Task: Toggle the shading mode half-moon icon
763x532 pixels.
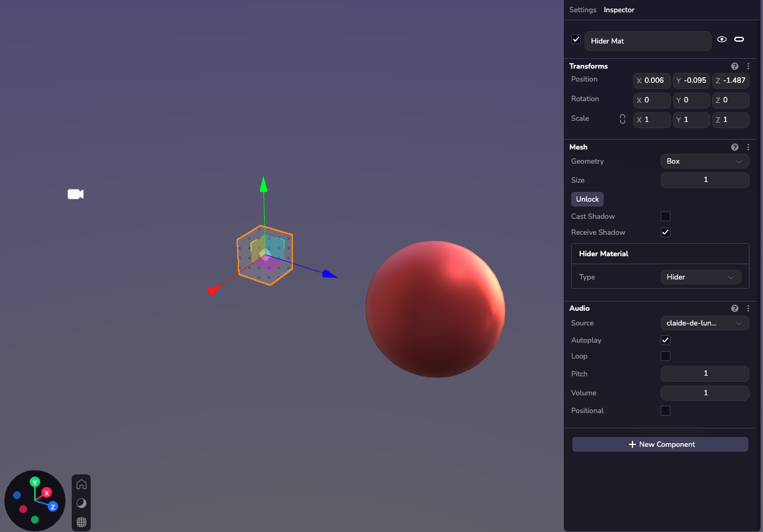Action: coord(82,503)
